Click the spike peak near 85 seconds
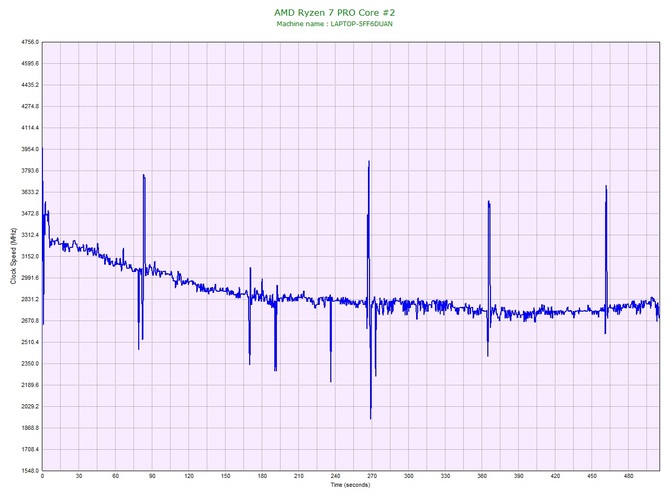 144,175
